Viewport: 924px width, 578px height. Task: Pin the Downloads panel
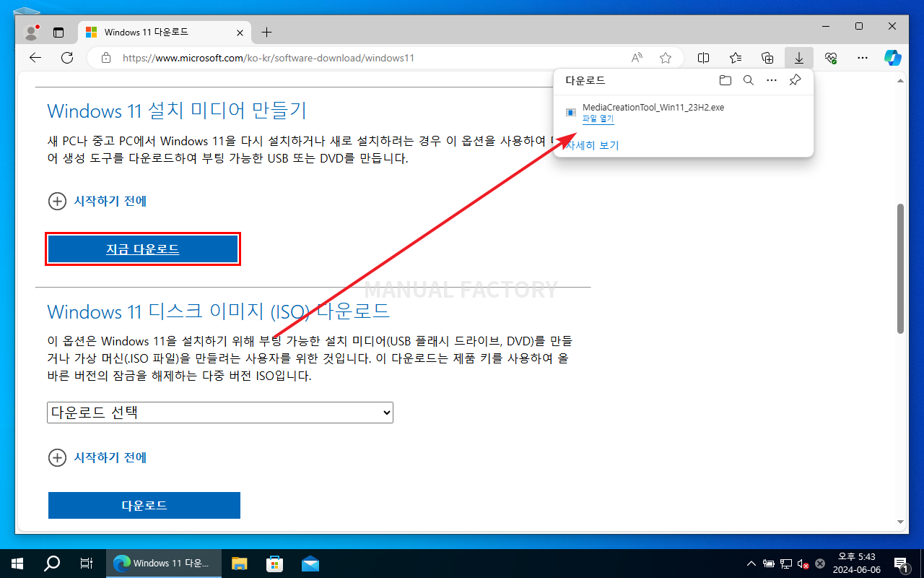(x=795, y=80)
